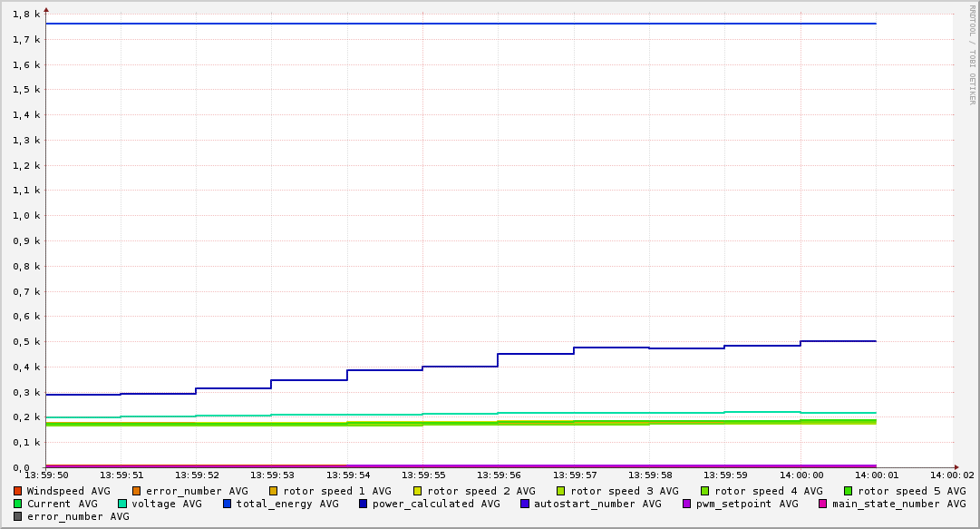Click the RRDTOOL / TOBI OETIKER watermark

pyautogui.click(x=972, y=54)
